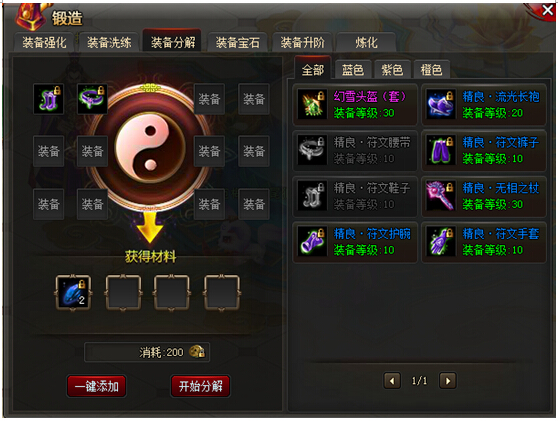Viewport: 558px width, 421px height.
Task: Filter equipment by 蓝色 quality
Action: pos(352,70)
